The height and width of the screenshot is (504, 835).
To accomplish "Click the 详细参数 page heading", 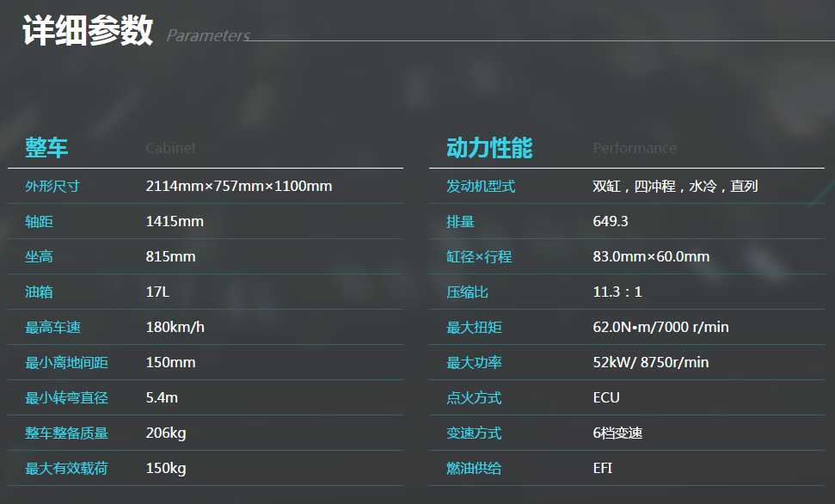I will pyautogui.click(x=88, y=30).
